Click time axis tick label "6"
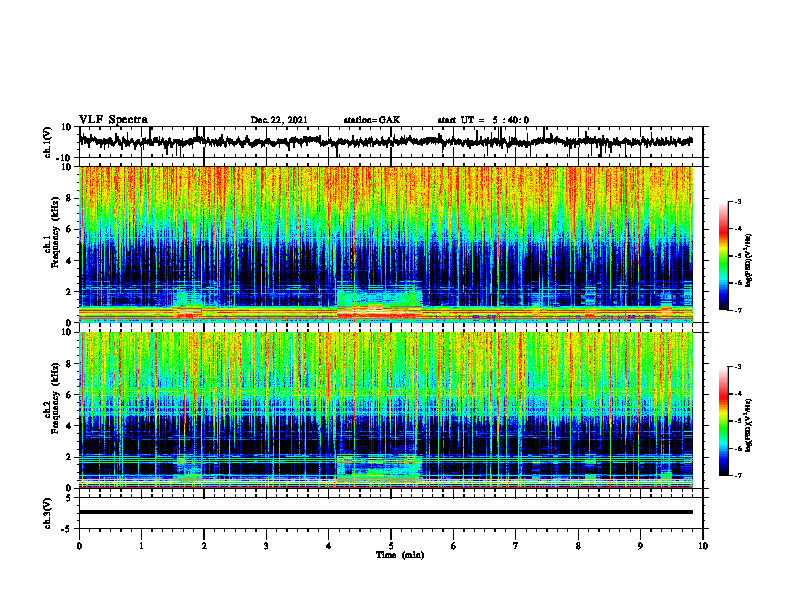The image size is (792, 612). (x=454, y=546)
